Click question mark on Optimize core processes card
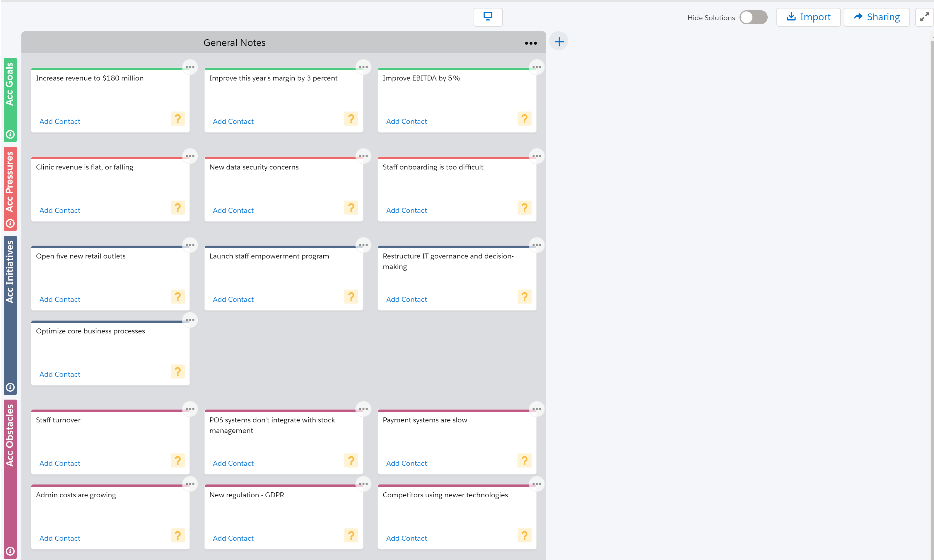Screen dimensions: 934x560 click(x=177, y=372)
